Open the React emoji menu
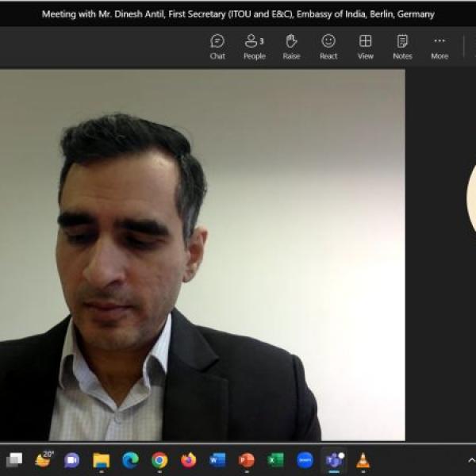This screenshot has height=476, width=476. pos(328,47)
